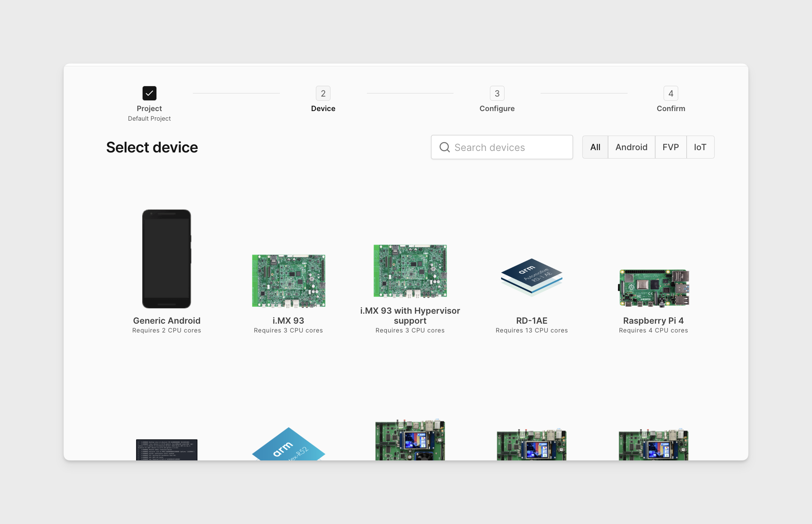Screen dimensions: 812x524
Task: Click the completed Project step checkmark
Action: [x=149, y=93]
